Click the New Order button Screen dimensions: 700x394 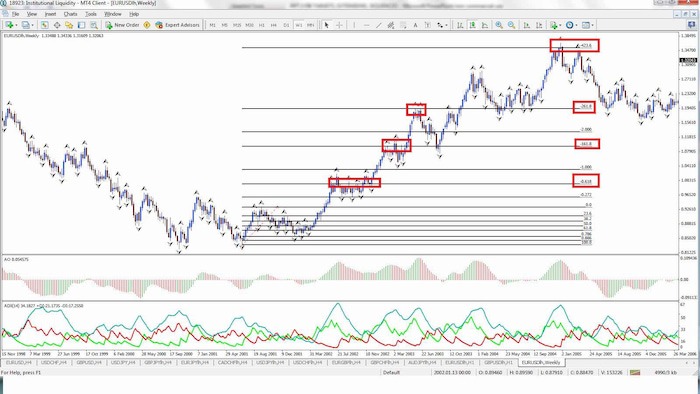(122, 25)
